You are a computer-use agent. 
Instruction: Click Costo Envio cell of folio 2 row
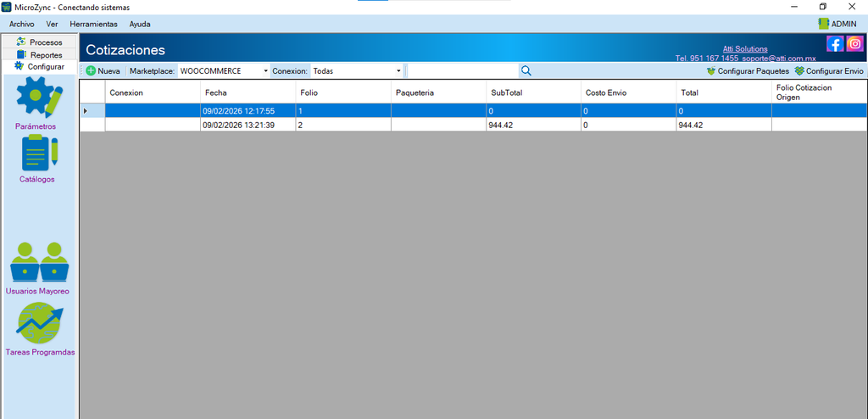629,126
